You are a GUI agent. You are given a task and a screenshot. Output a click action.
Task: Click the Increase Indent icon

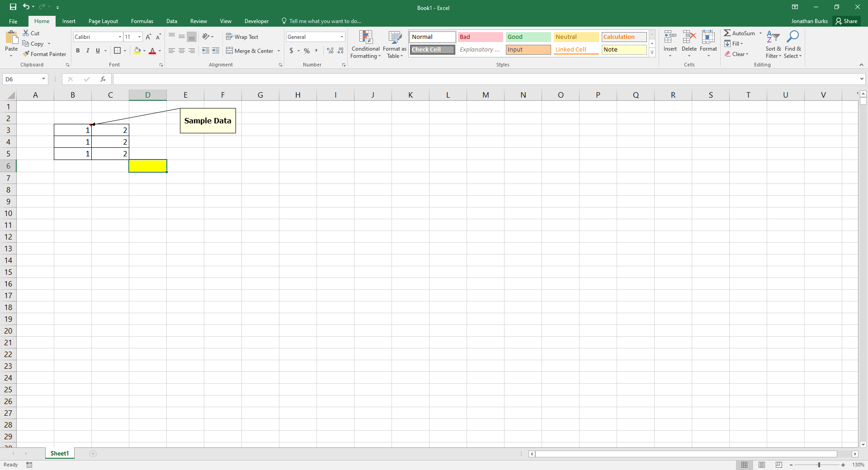point(216,51)
